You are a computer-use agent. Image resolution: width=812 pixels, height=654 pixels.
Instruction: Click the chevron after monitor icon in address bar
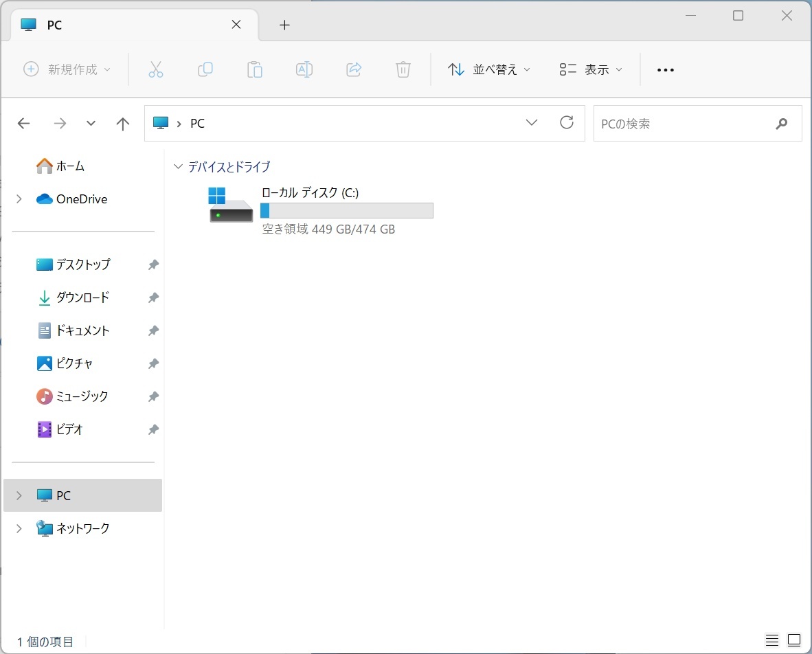[x=179, y=124]
